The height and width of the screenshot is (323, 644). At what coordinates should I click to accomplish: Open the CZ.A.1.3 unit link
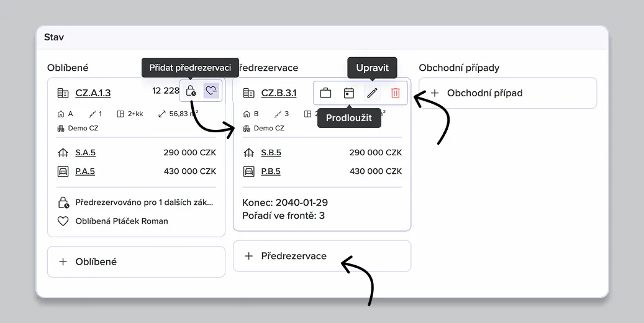[x=93, y=93]
